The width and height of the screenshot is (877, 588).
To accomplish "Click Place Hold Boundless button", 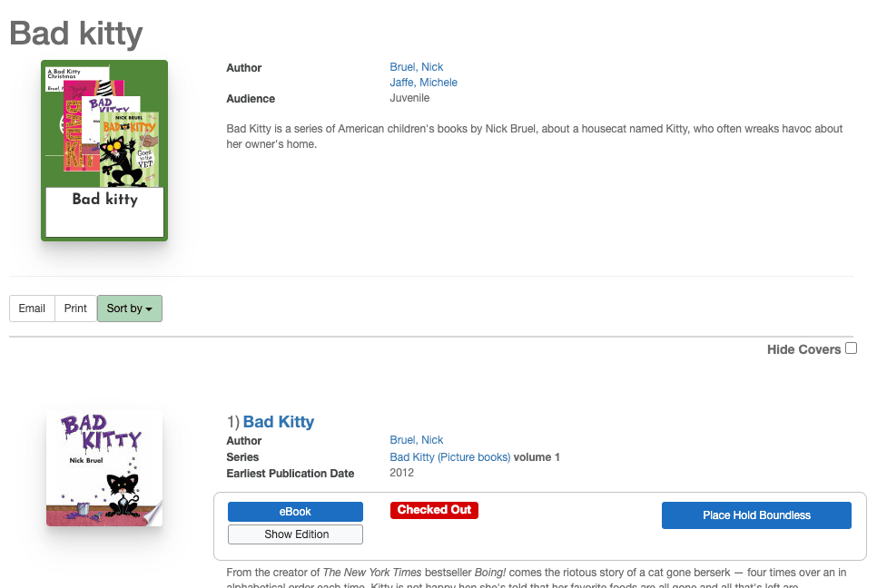I will (x=756, y=515).
